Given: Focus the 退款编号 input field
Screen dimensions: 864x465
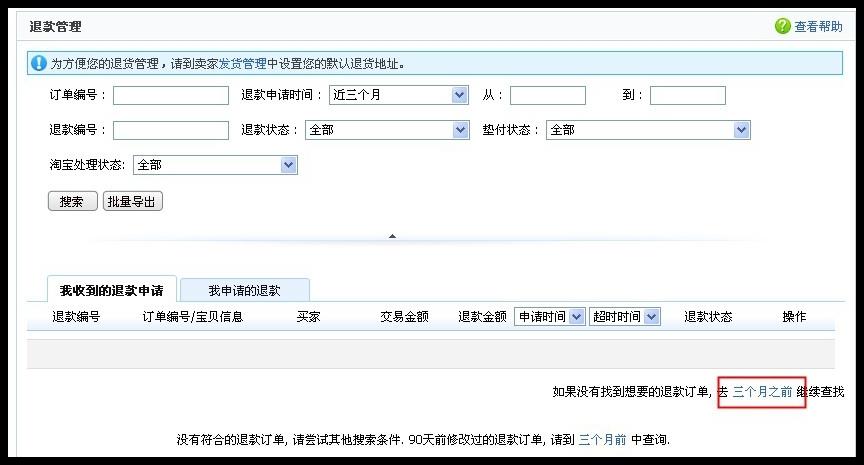Looking at the screenshot, I should click(x=171, y=131).
